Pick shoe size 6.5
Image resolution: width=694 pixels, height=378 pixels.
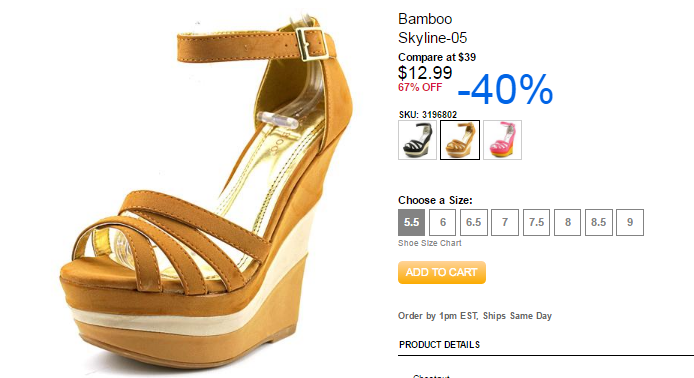click(474, 222)
